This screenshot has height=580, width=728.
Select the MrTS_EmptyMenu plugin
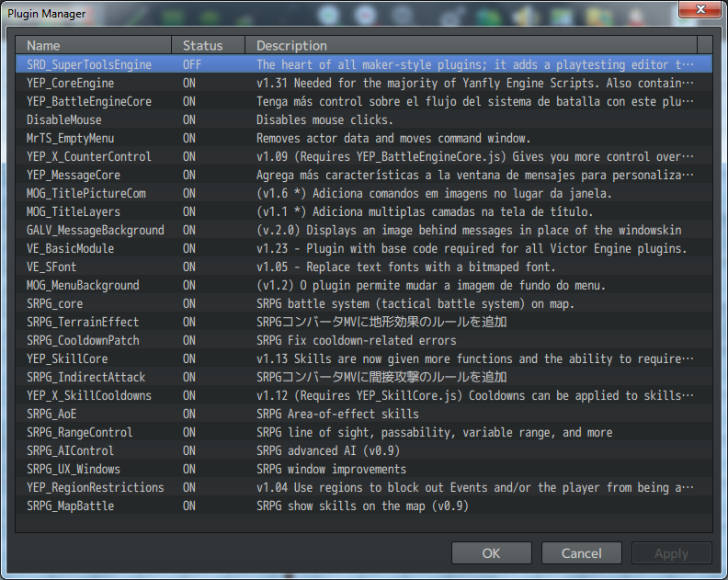(364, 139)
